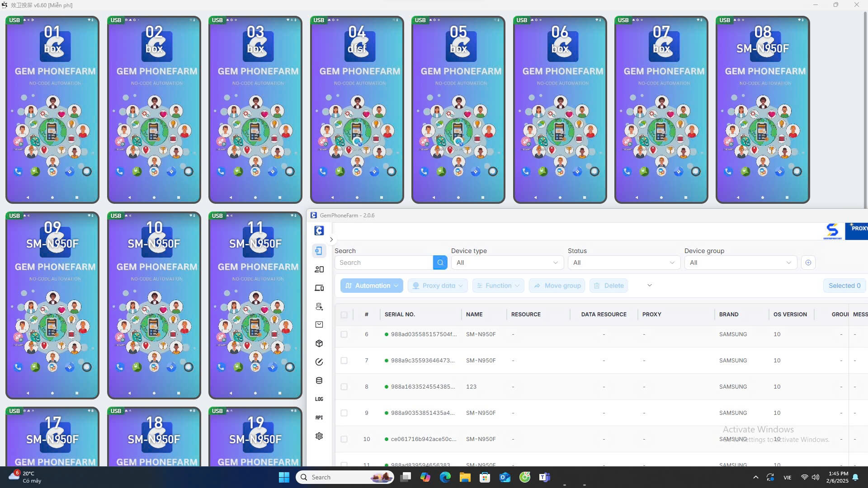Click the Windows Start button
This screenshot has height=488, width=868.
[x=284, y=477]
